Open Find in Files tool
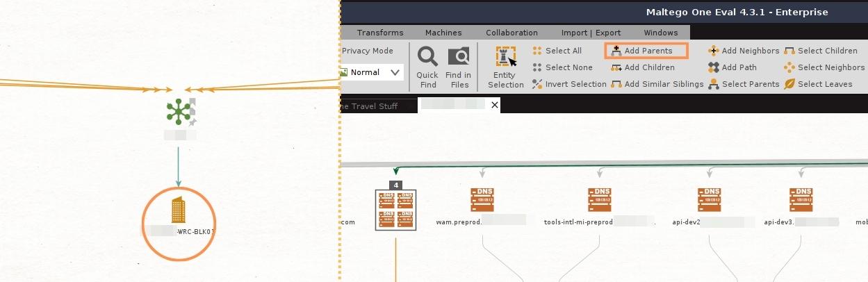 458,58
